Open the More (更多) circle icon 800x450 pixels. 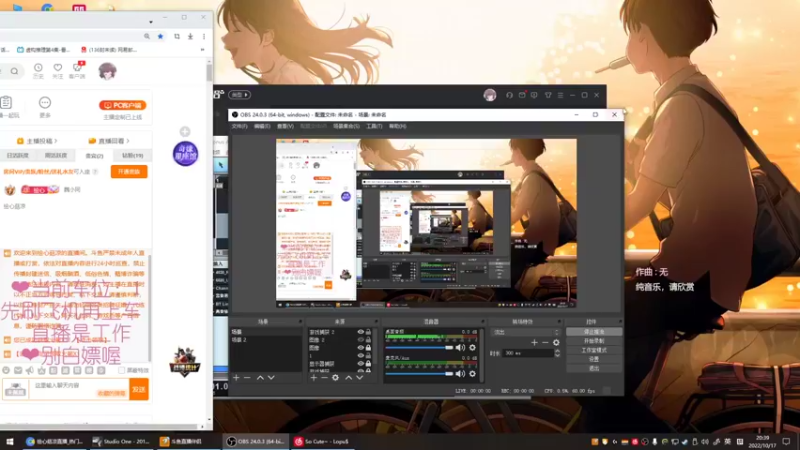(45, 103)
